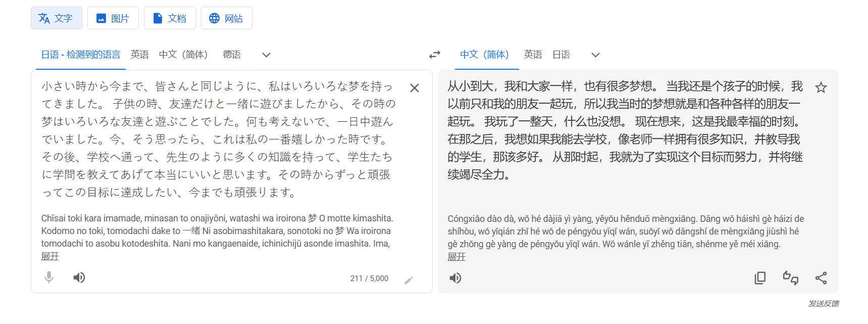Copy the translation to clipboard

tap(760, 278)
